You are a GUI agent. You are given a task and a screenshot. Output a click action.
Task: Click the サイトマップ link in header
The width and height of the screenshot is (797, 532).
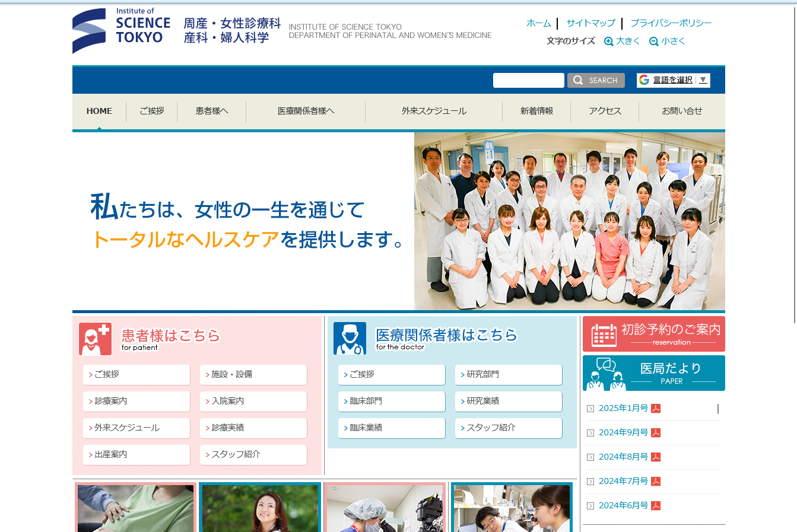590,23
